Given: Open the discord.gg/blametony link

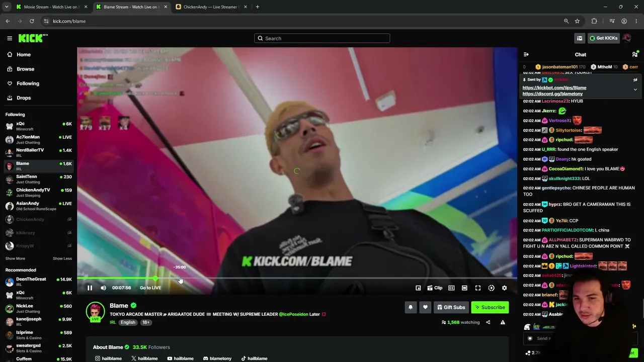Looking at the screenshot, I should [x=552, y=94].
